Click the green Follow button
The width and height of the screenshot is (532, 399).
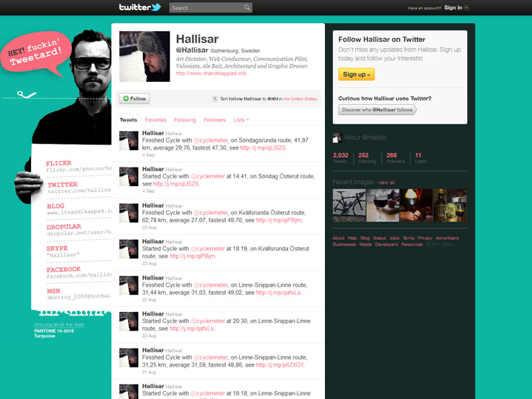click(x=134, y=98)
